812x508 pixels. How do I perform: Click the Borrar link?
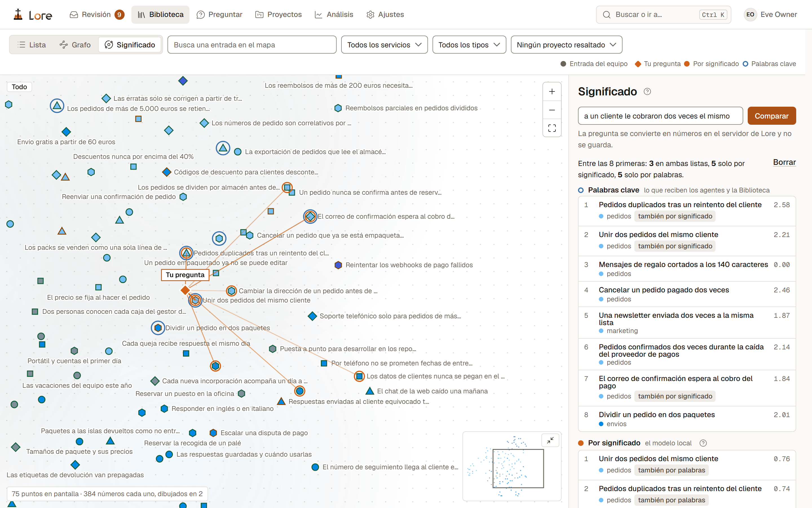[784, 162]
